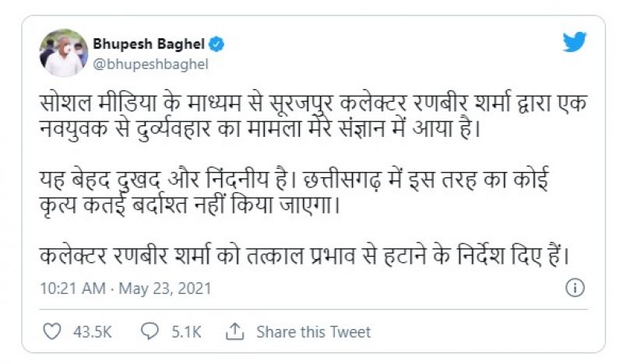Screen dimensions: 623x364
Task: View the 43.5K likes count
Action: pos(93,332)
